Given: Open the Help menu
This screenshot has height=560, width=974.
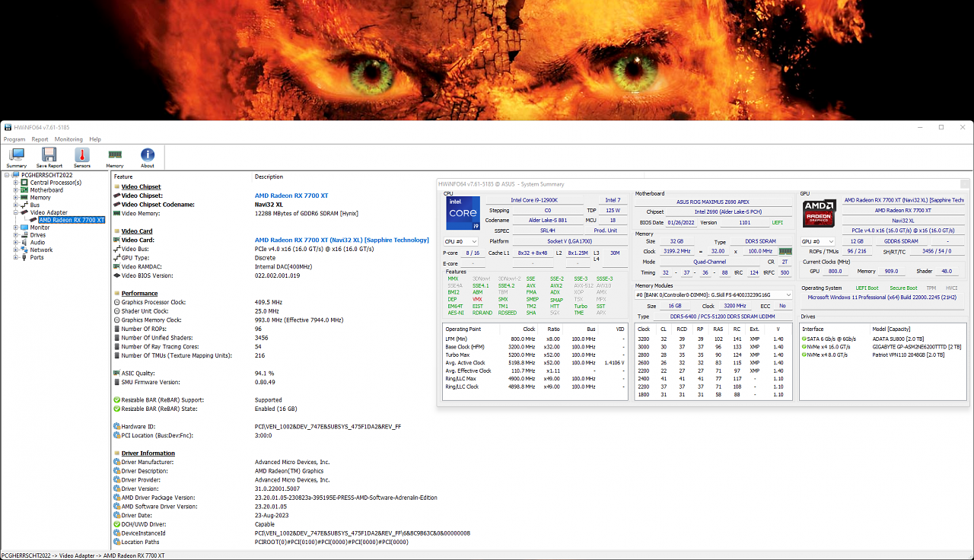Looking at the screenshot, I should tap(95, 139).
